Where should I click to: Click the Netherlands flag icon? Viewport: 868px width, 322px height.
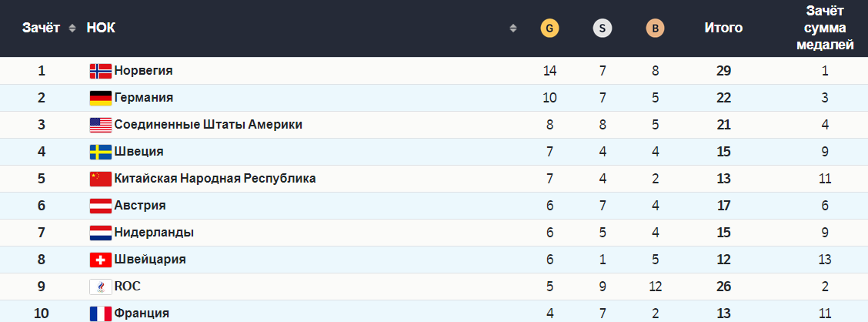(x=101, y=233)
